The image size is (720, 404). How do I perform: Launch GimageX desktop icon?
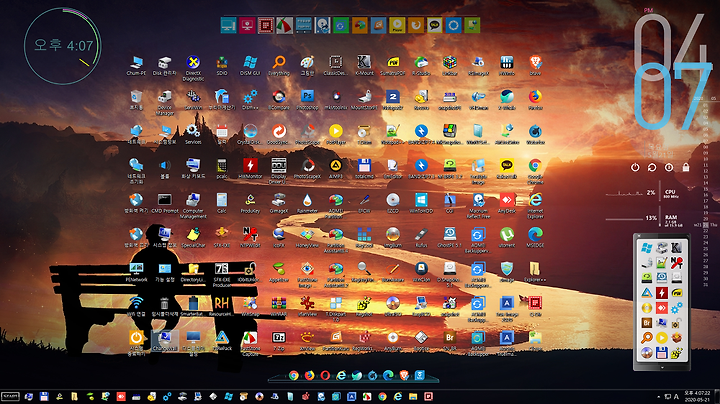pyautogui.click(x=279, y=203)
